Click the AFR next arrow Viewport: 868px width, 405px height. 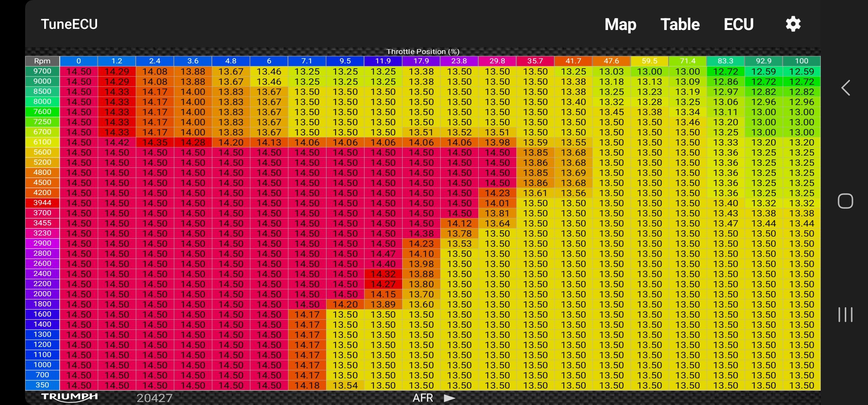[449, 398]
